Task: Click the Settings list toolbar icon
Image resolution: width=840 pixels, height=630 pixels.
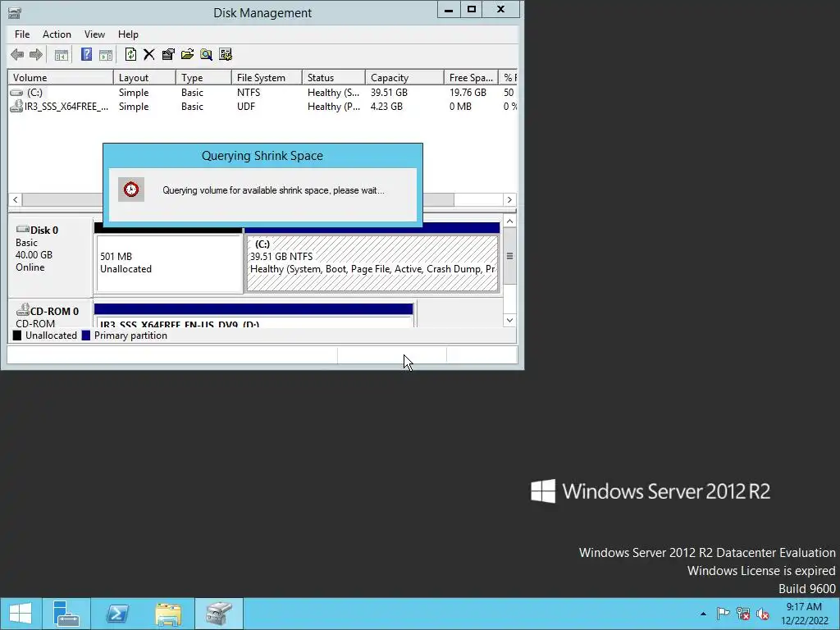Action: pyautogui.click(x=226, y=54)
